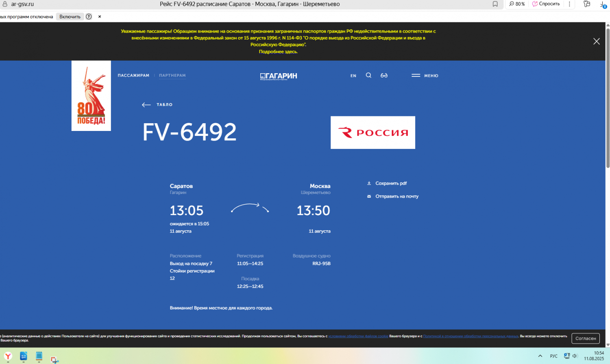Open LibreOffice Writer from the taskbar
The width and height of the screenshot is (610, 364).
[x=24, y=357]
